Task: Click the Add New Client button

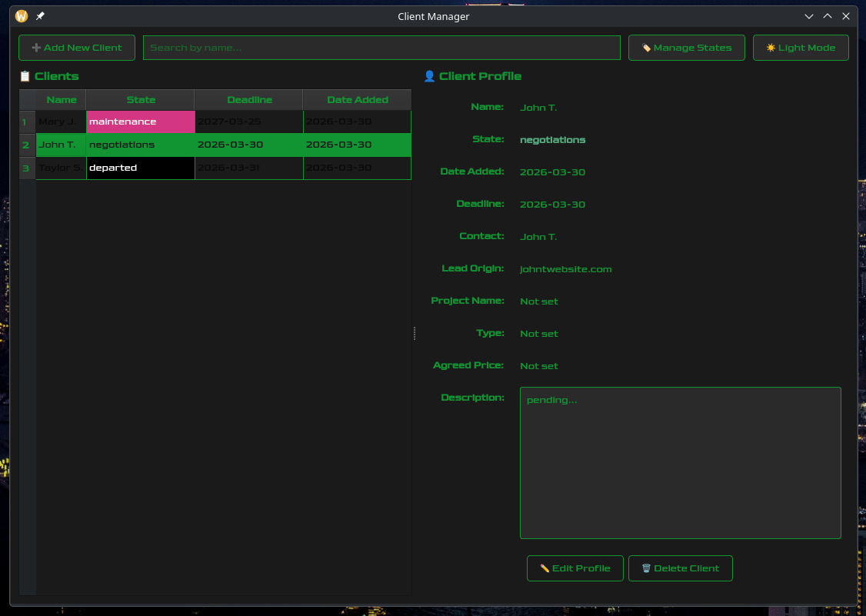Action: [76, 47]
